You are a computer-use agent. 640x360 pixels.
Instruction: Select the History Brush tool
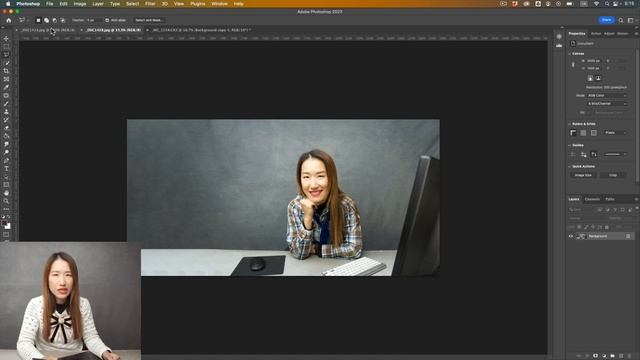click(6, 120)
